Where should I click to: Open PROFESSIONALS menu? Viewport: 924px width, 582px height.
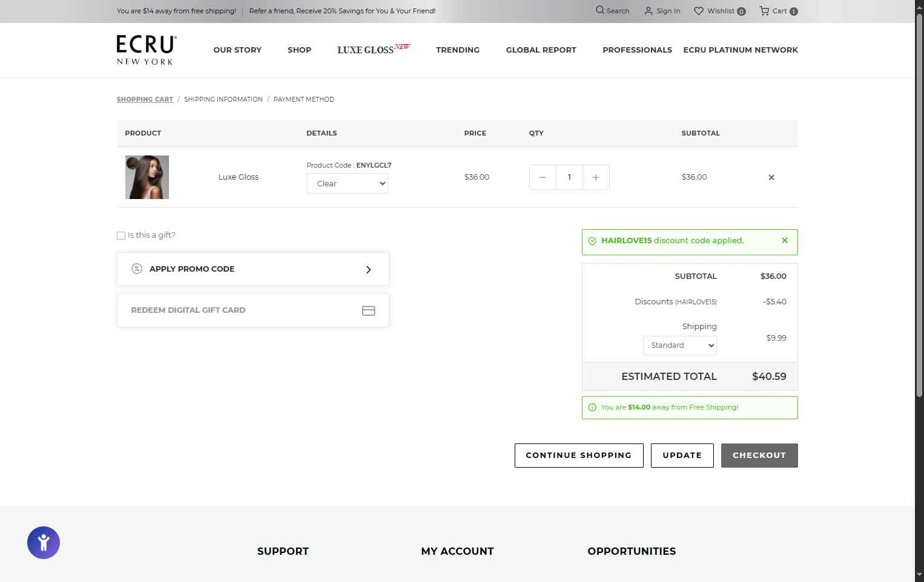coord(637,50)
